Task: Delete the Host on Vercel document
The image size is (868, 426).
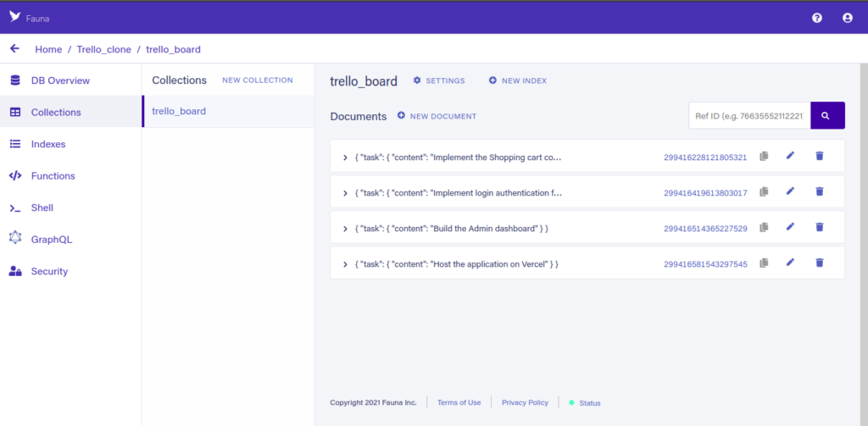Action: (820, 263)
